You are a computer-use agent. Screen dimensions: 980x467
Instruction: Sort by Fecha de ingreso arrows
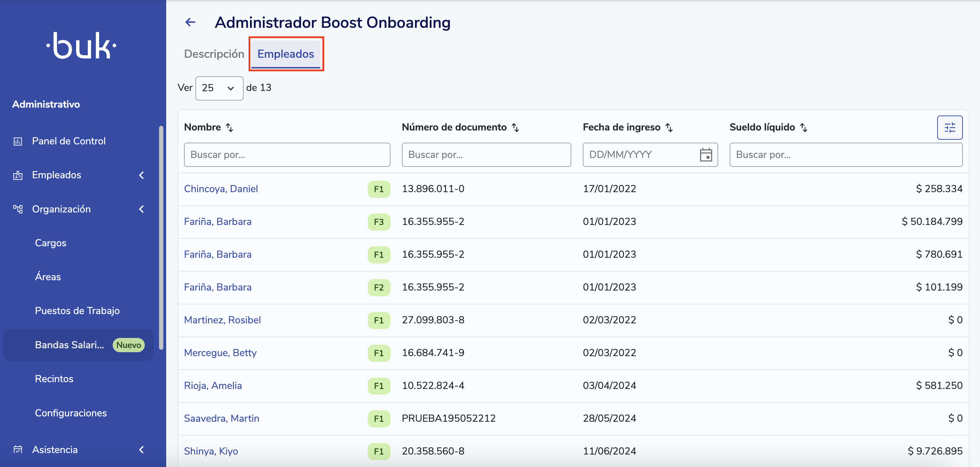[x=669, y=127]
